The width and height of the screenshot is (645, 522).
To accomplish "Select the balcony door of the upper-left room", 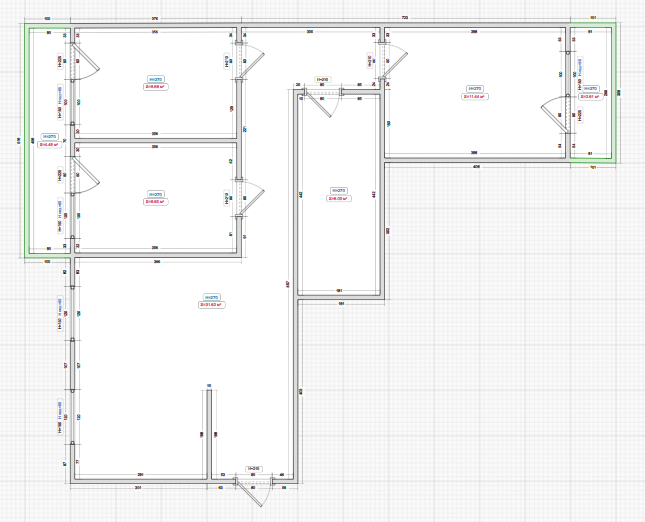I will point(85,62).
